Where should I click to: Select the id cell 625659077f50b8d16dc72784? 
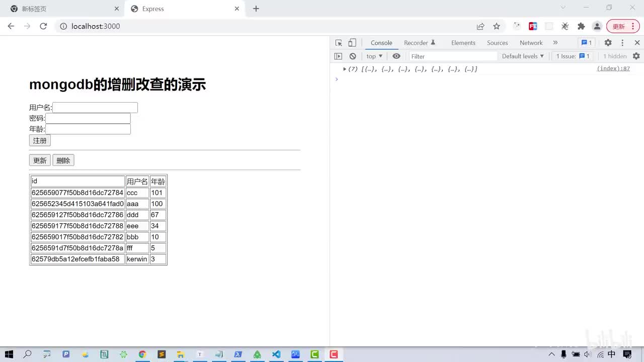click(77, 193)
